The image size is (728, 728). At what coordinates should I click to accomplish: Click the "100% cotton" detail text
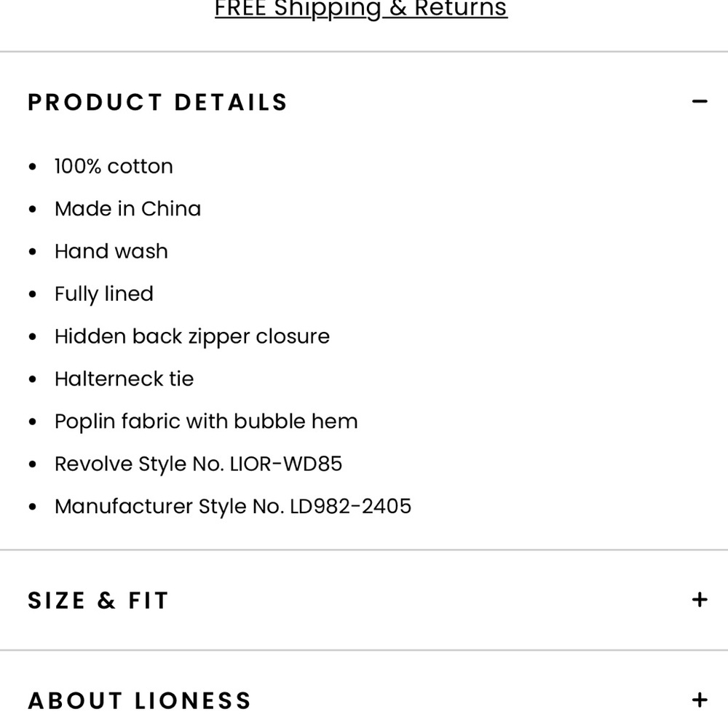(x=114, y=167)
